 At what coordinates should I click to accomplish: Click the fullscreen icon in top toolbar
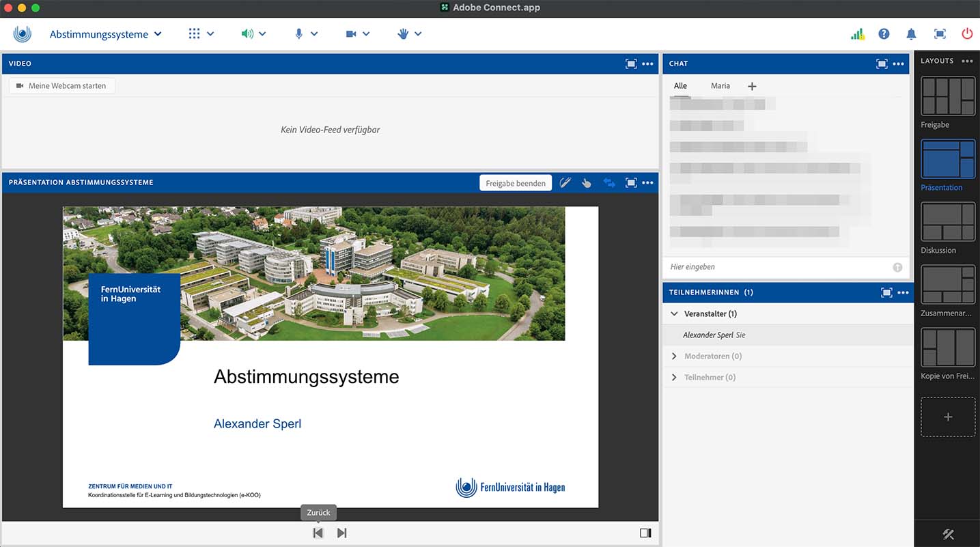click(940, 33)
